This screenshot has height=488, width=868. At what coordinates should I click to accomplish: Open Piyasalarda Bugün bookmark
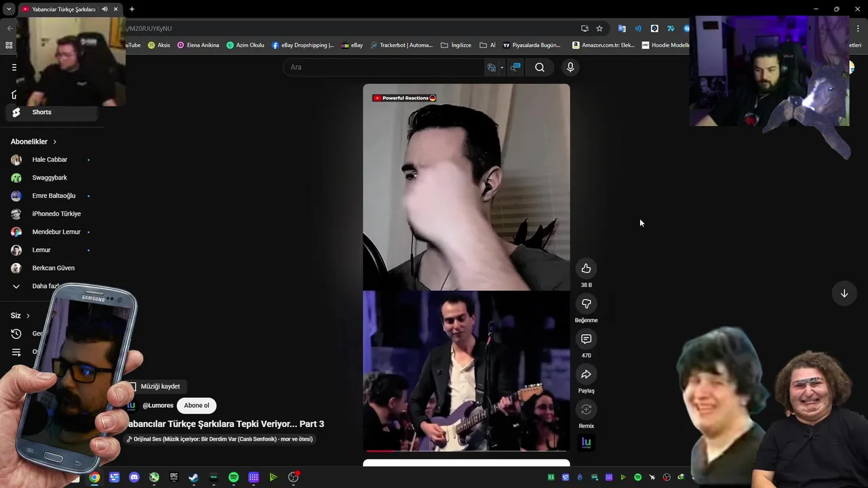(531, 45)
